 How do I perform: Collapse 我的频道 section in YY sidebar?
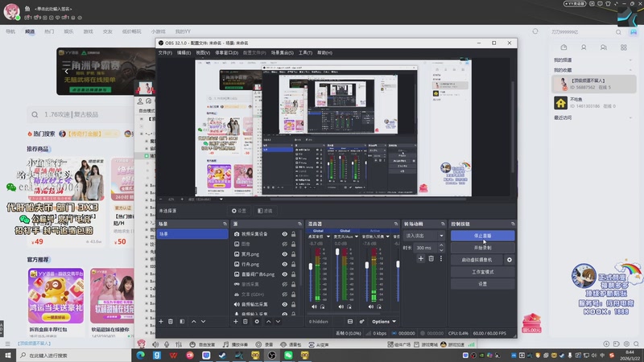point(630,60)
